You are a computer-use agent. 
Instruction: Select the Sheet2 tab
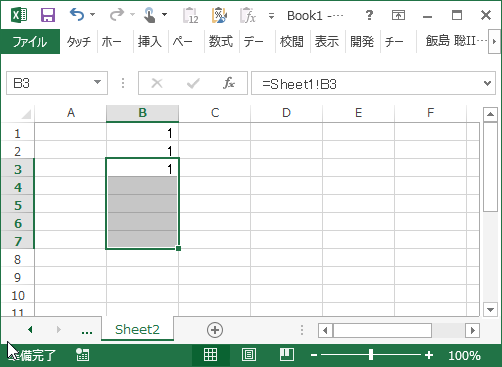point(137,329)
